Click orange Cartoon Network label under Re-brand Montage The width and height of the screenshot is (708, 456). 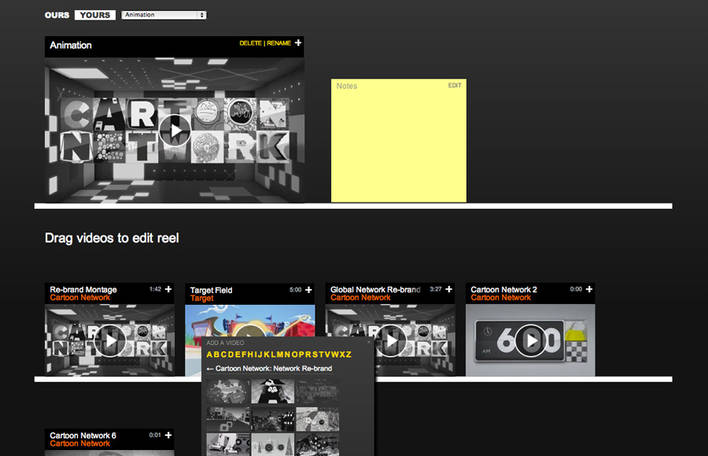pyautogui.click(x=80, y=298)
